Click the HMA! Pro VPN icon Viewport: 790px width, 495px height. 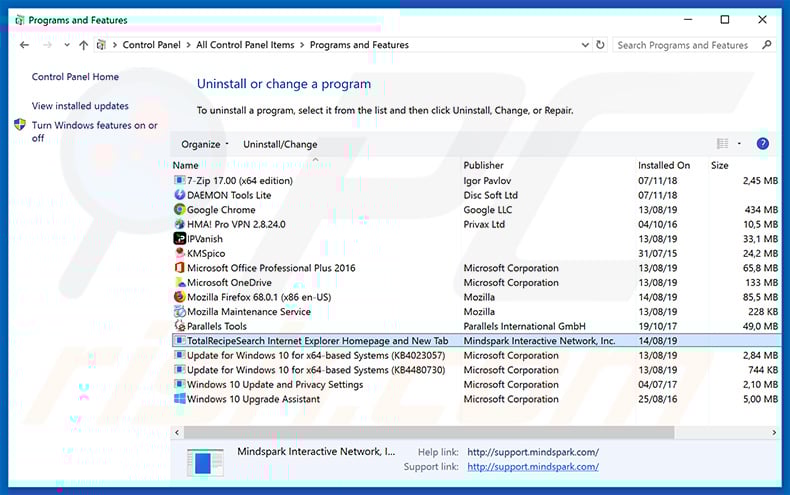[179, 224]
